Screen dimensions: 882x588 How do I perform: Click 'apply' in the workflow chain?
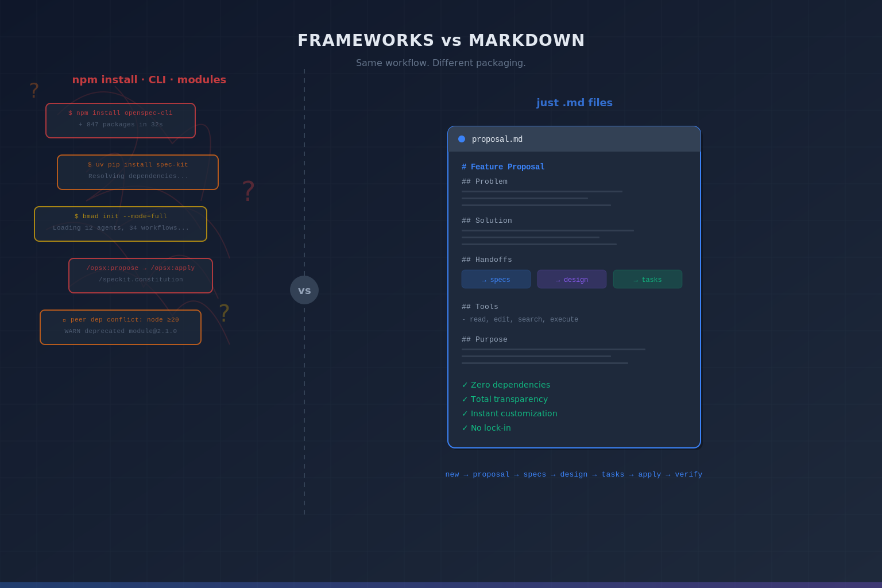pyautogui.click(x=650, y=474)
